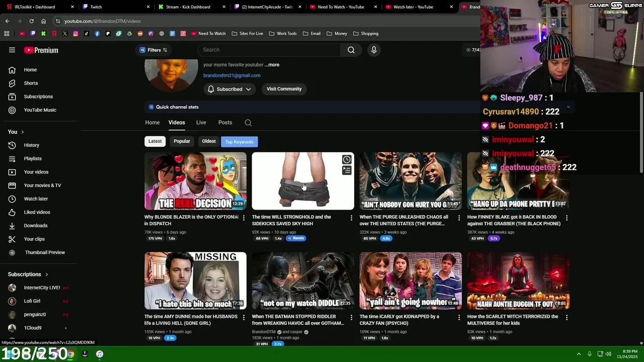The image size is (644, 362).
Task: Open Your clips in the sidebar
Action: pyautogui.click(x=34, y=239)
